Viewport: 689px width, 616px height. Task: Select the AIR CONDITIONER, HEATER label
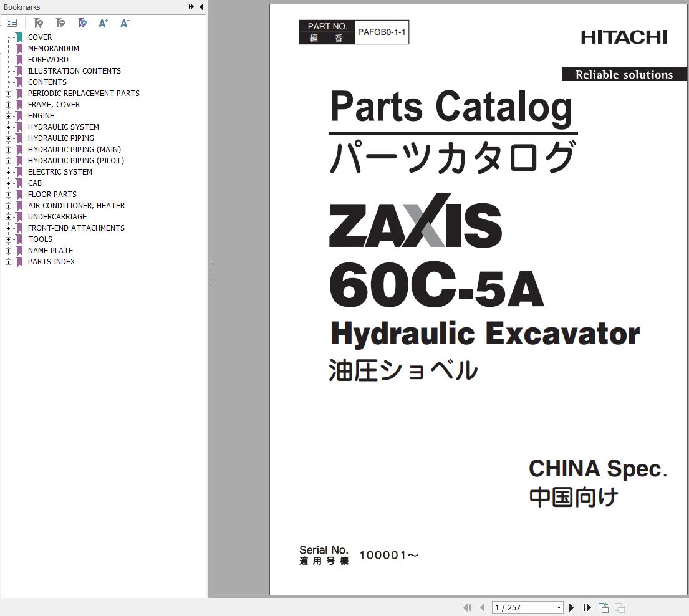[x=76, y=206]
